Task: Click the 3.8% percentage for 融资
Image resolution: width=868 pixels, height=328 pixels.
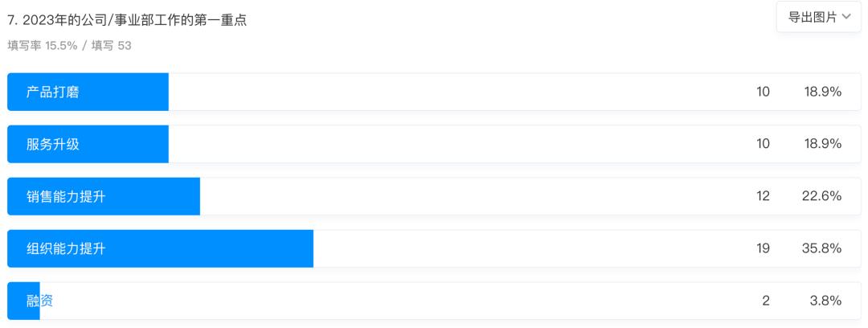Action: 826,301
